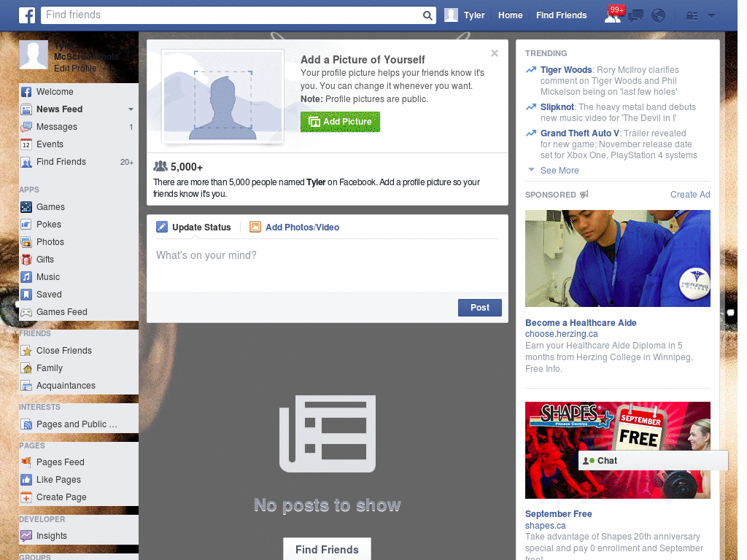Click the Welcome sidebar icon
The height and width of the screenshot is (560, 747).
[x=26, y=92]
